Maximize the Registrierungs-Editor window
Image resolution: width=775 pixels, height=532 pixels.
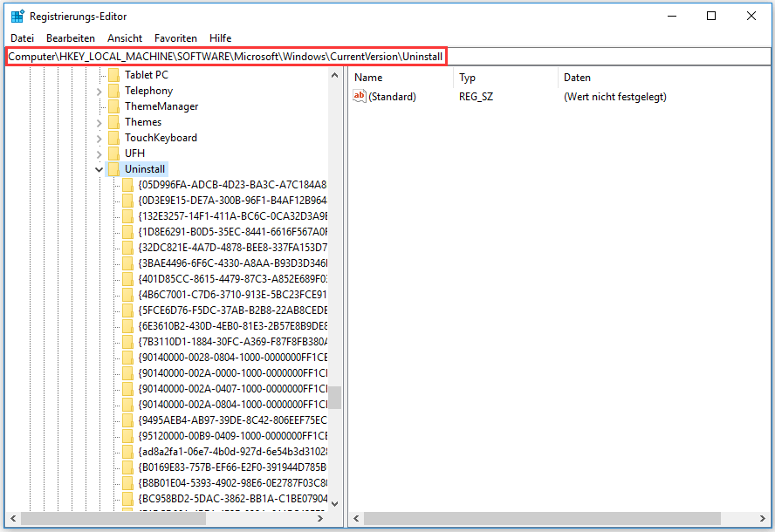pos(711,16)
